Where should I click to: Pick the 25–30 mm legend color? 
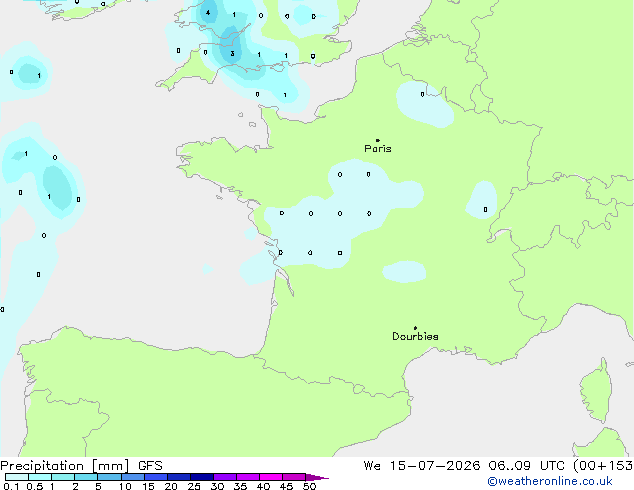click(202, 477)
